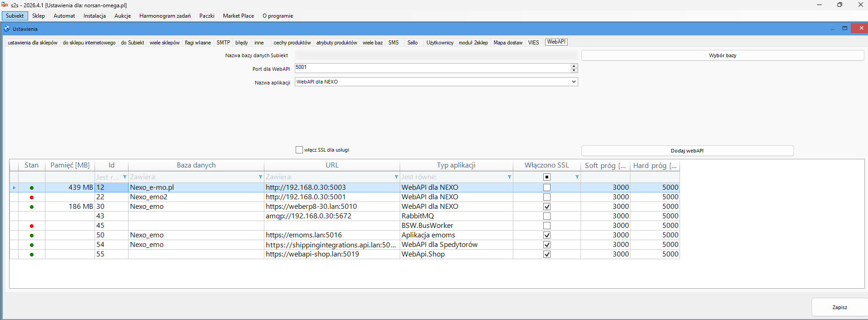Increase the Port dla WebAPI value
The width and height of the screenshot is (868, 320).
[x=574, y=66]
